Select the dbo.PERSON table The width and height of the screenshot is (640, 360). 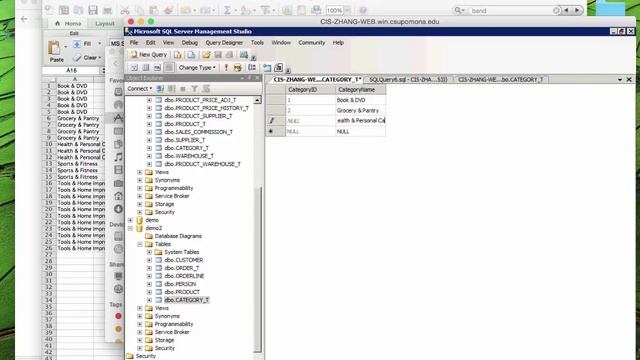coord(180,284)
